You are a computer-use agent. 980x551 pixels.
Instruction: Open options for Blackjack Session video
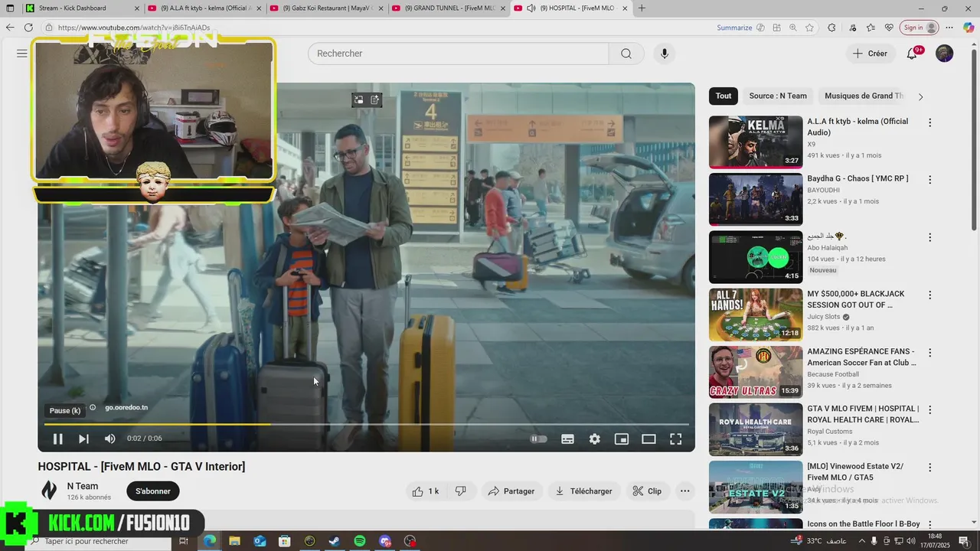tap(930, 295)
